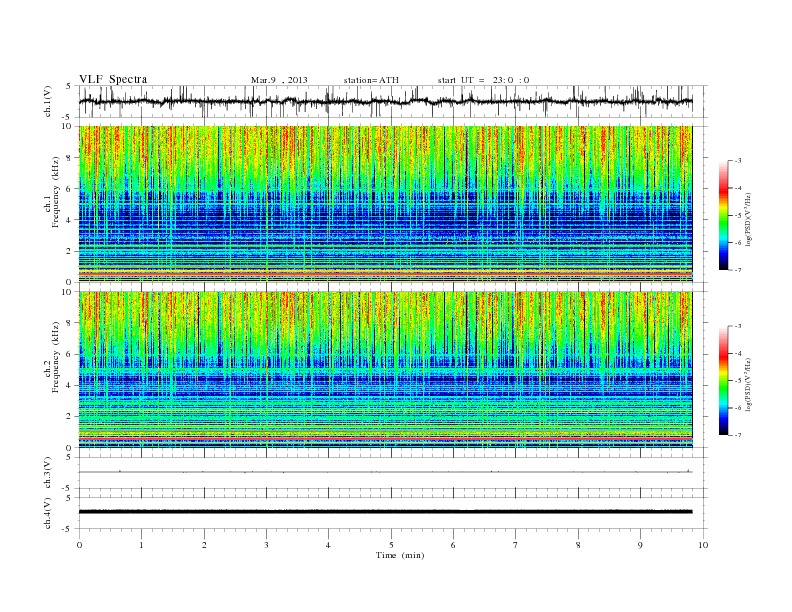Image resolution: width=792 pixels, height=612 pixels.
Task: Click the "-5" tick on the lower color bar
Action: [x=738, y=380]
